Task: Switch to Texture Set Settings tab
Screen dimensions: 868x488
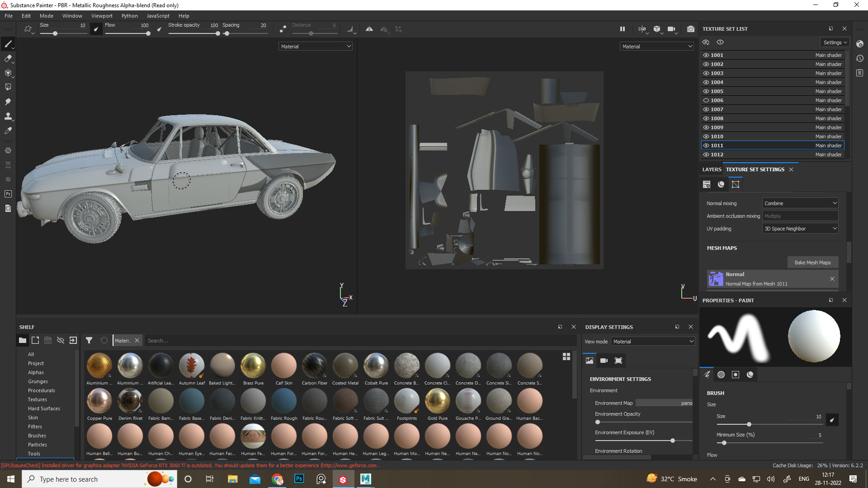Action: [x=755, y=169]
